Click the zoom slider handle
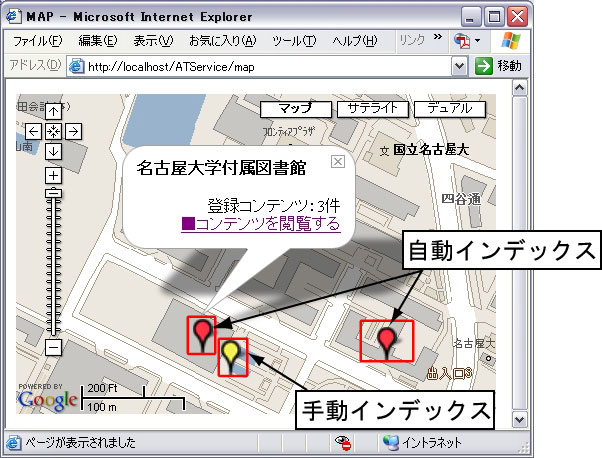The image size is (602, 458). point(53,193)
